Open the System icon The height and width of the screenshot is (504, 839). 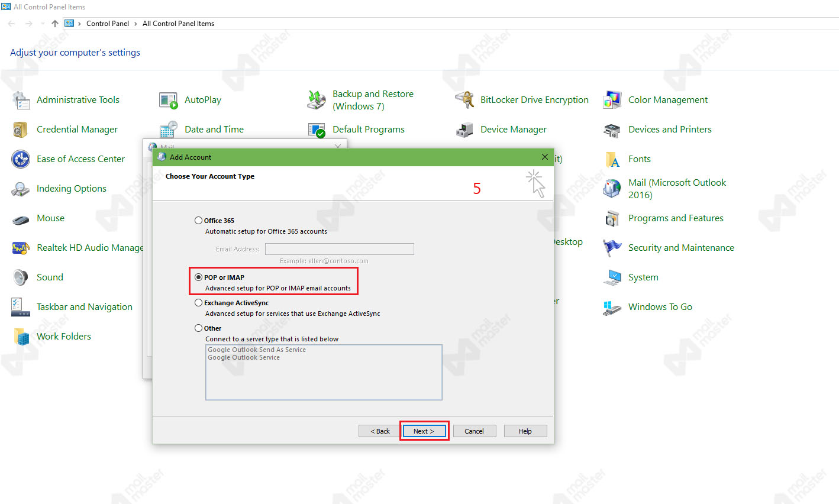(x=612, y=277)
